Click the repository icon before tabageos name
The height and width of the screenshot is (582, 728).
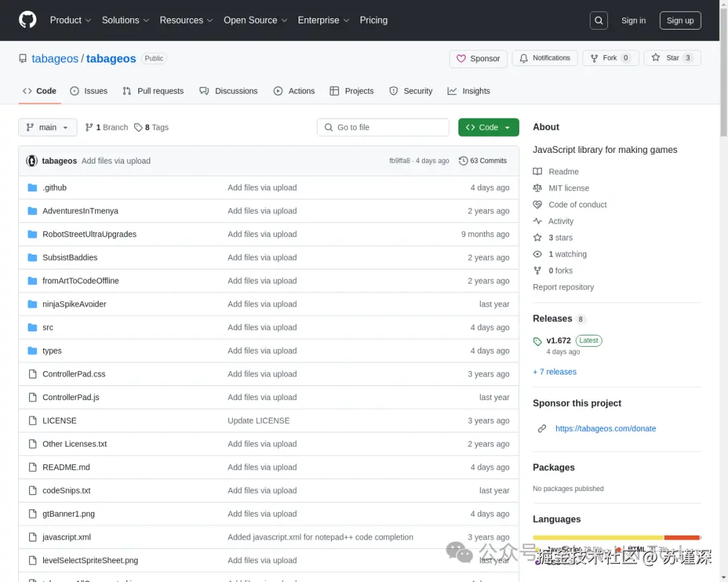22,59
